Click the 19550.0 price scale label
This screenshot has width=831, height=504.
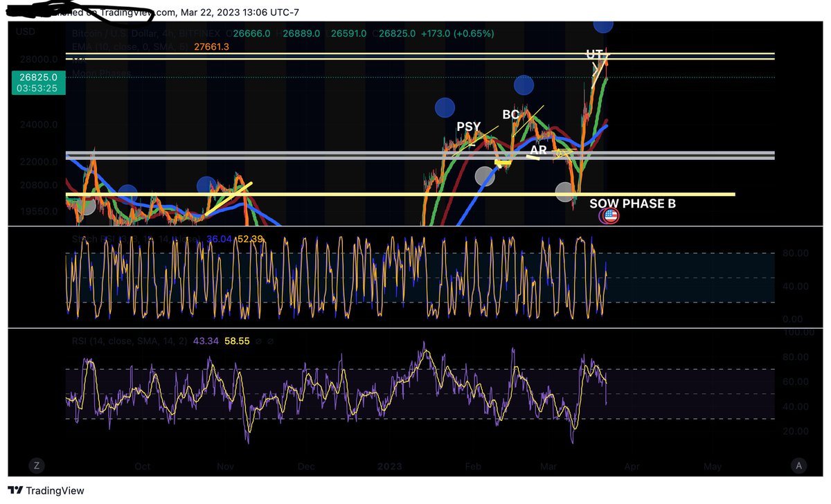pos(38,211)
